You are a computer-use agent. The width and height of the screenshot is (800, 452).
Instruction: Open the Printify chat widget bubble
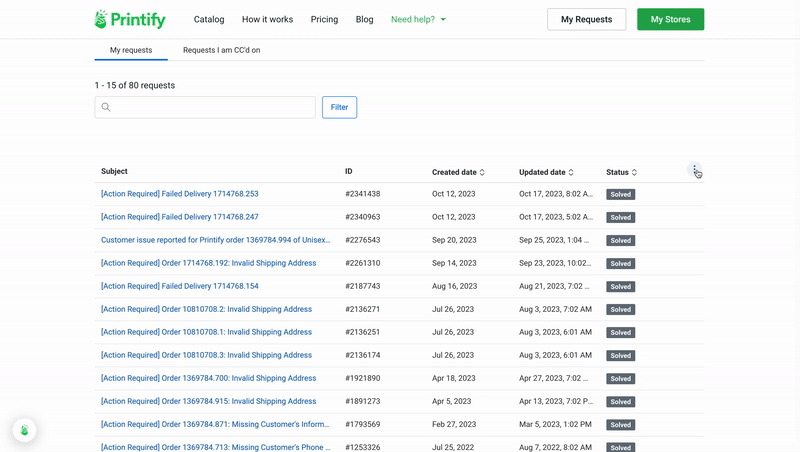pyautogui.click(x=24, y=431)
